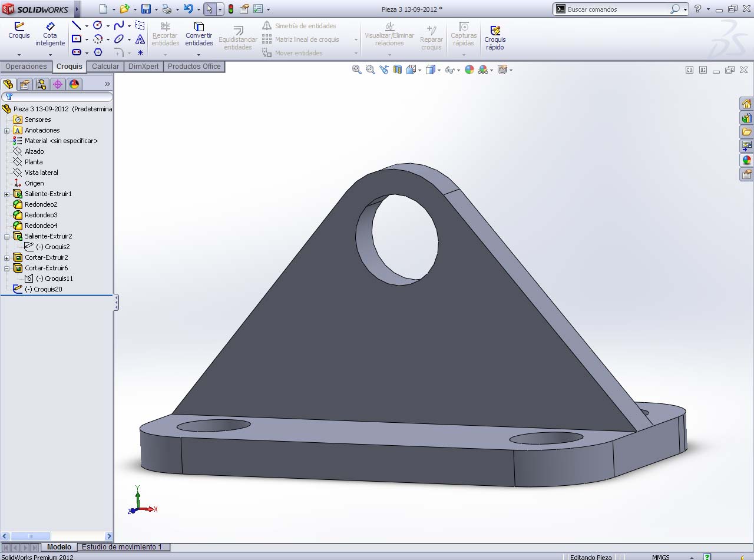Select the Line sketch tool
Image resolution: width=754 pixels, height=560 pixels.
pos(76,25)
